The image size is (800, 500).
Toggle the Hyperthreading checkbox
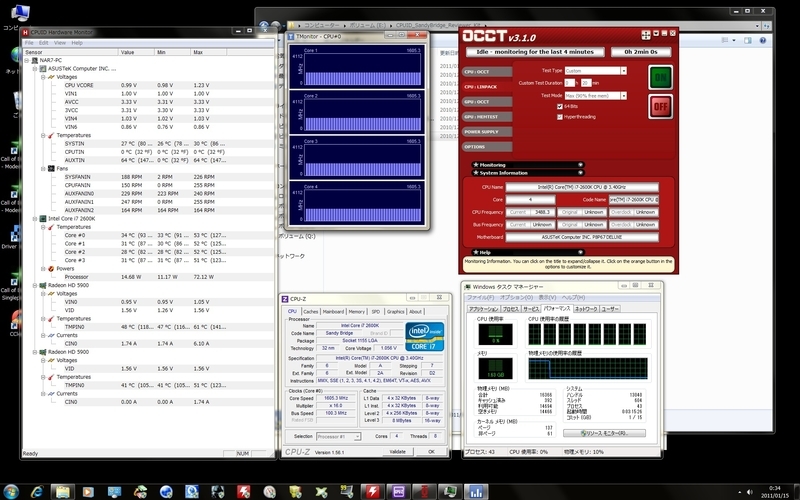pyautogui.click(x=560, y=117)
